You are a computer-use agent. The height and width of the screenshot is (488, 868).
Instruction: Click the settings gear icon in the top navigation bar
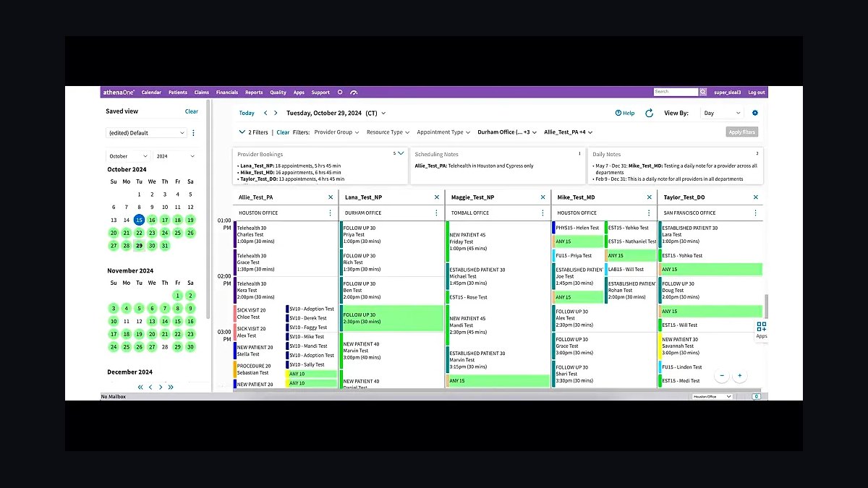(x=340, y=93)
